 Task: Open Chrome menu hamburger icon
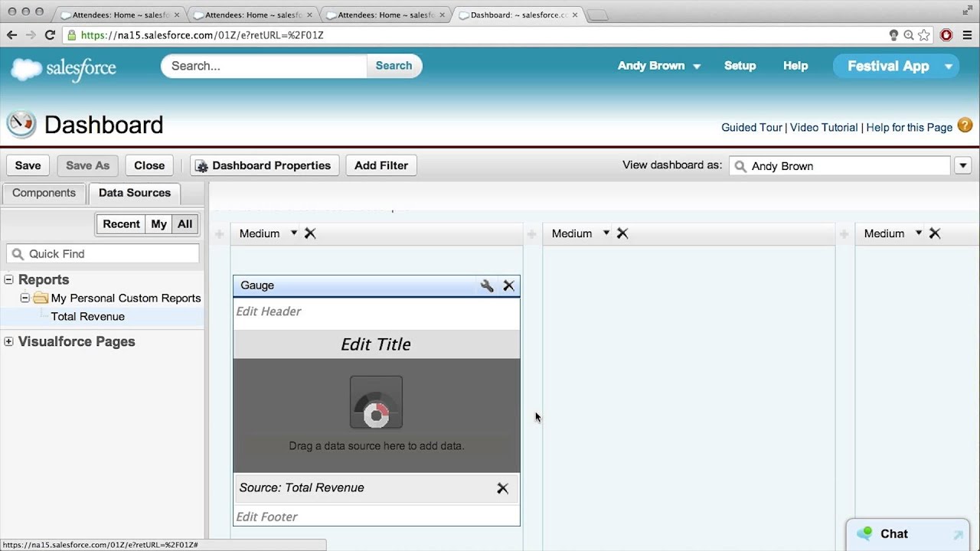click(x=966, y=35)
